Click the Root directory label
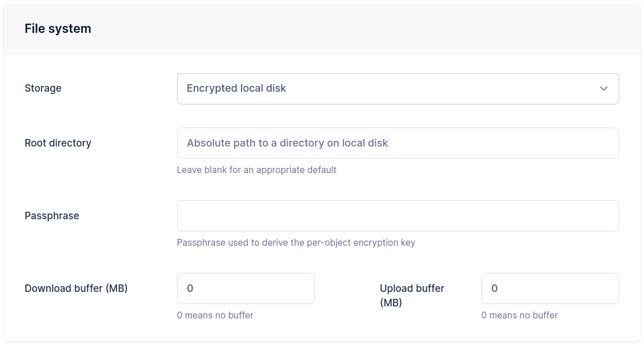 pos(58,143)
